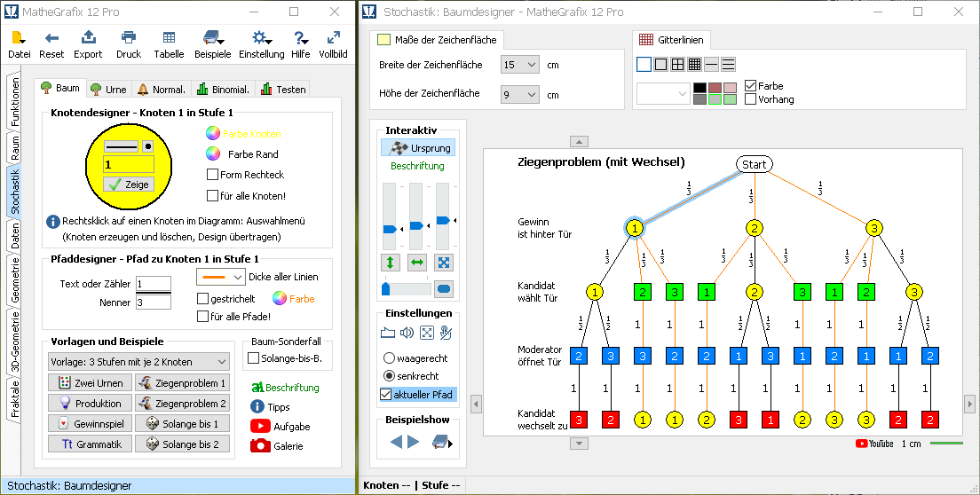Open the Galerie camera link
This screenshot has height=495, width=980.
click(276, 445)
